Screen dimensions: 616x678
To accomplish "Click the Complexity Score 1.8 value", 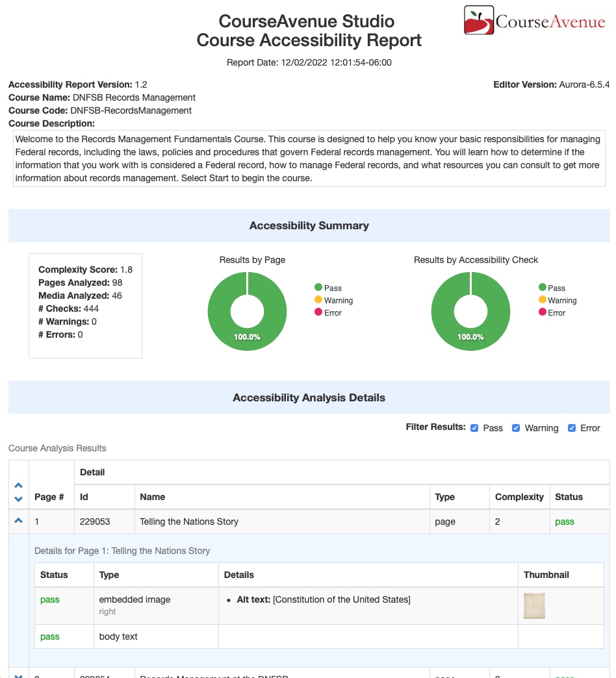I will [126, 270].
